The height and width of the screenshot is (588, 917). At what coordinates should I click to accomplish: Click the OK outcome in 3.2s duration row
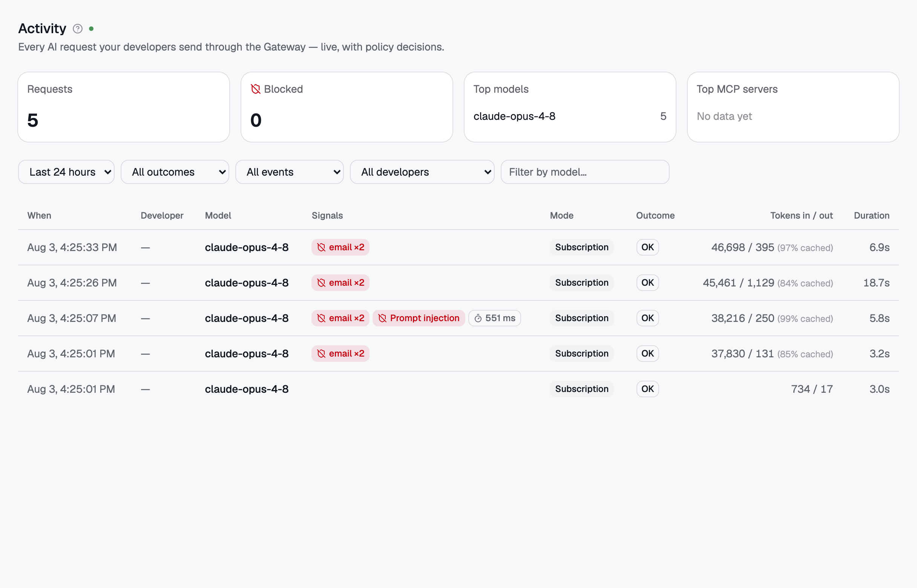coord(648,354)
